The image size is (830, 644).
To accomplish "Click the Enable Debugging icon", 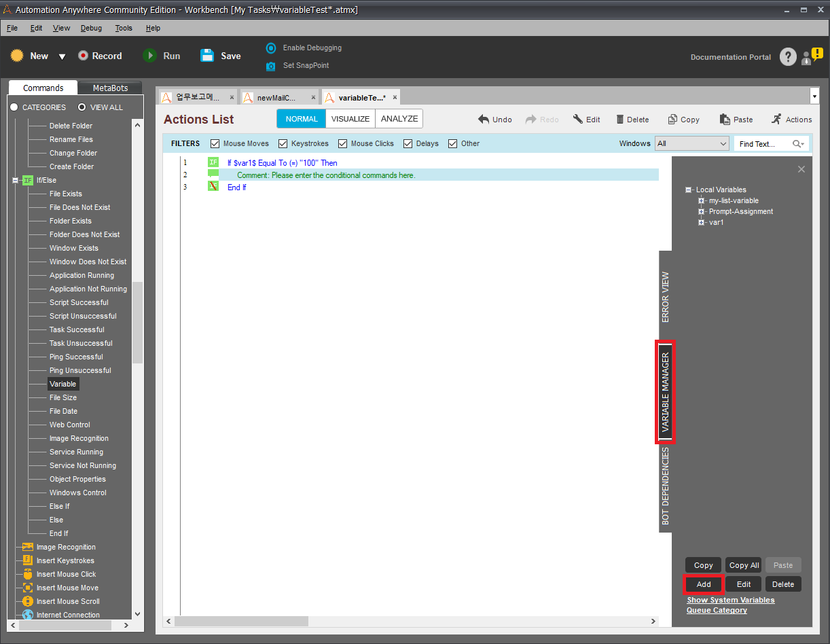I will tap(271, 48).
